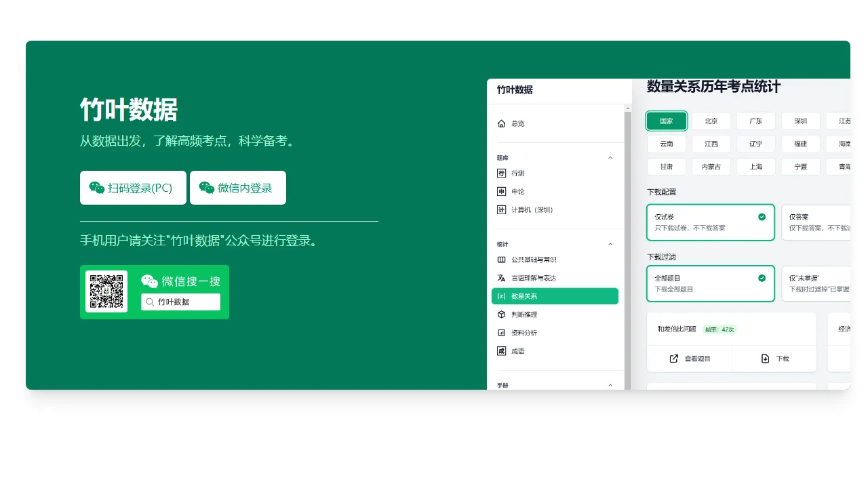Click the 行测 icon in the sidebar
868x488 pixels.
pos(502,174)
